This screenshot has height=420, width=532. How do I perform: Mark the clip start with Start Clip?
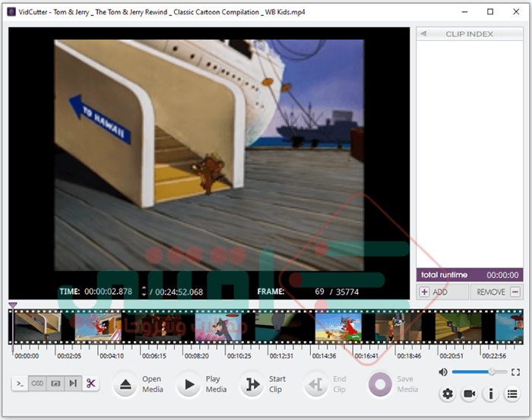coord(252,384)
